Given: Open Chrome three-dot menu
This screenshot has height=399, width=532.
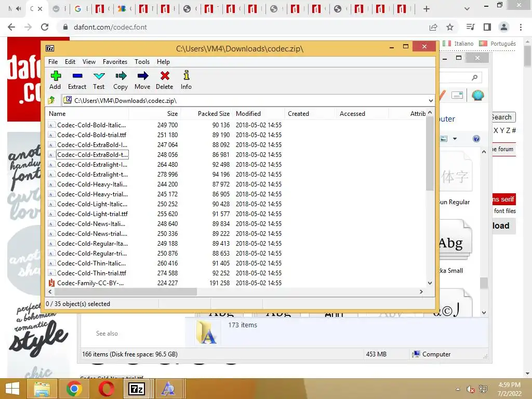Looking at the screenshot, I should pyautogui.click(x=521, y=27).
